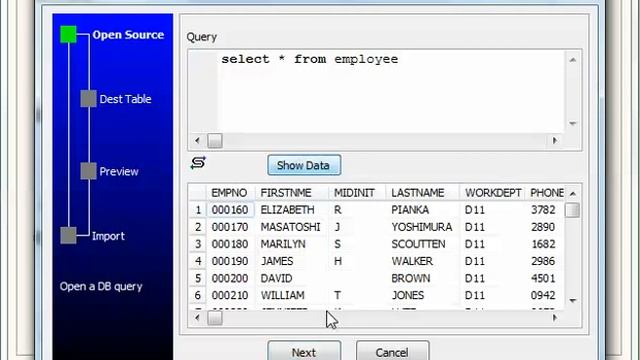
Task: Click data grid scroll up arrow
Action: (573, 193)
